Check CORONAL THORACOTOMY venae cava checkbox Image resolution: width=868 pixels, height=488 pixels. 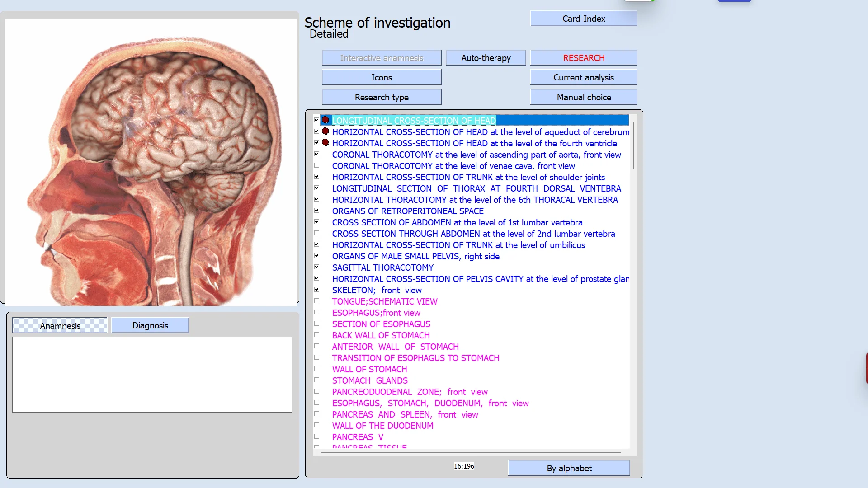coord(317,165)
